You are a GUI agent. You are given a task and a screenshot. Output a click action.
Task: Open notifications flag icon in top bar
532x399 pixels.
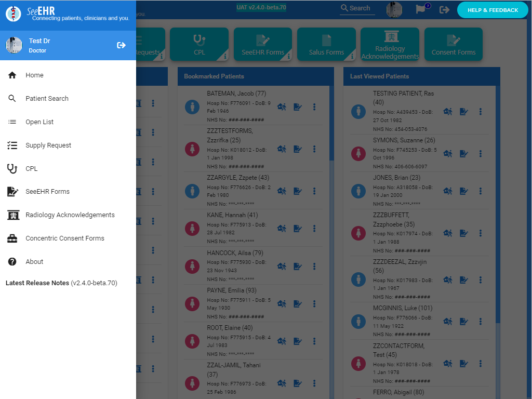point(421,9)
